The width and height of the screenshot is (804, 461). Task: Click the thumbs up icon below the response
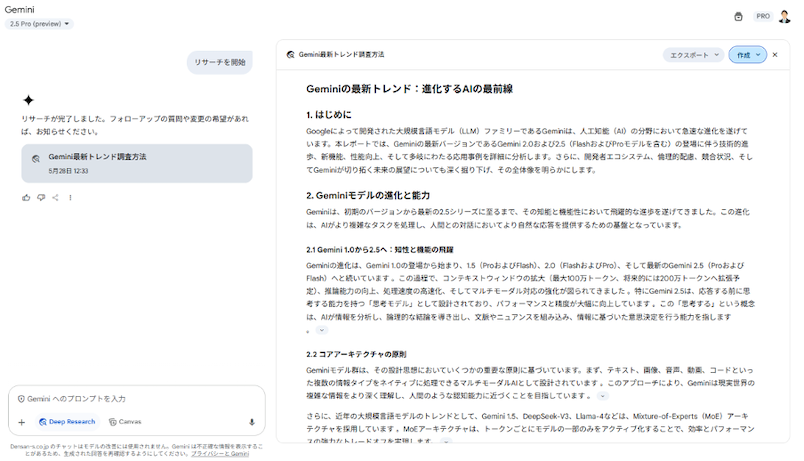point(26,197)
